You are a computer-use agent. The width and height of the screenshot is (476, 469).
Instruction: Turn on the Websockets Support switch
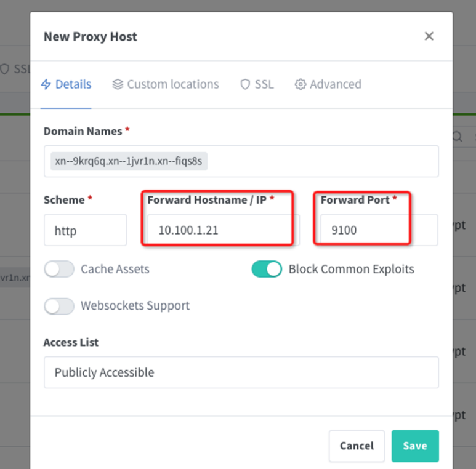pyautogui.click(x=59, y=306)
